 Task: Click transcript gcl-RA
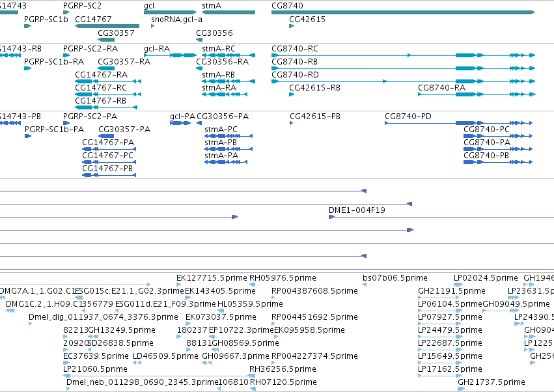click(171, 55)
